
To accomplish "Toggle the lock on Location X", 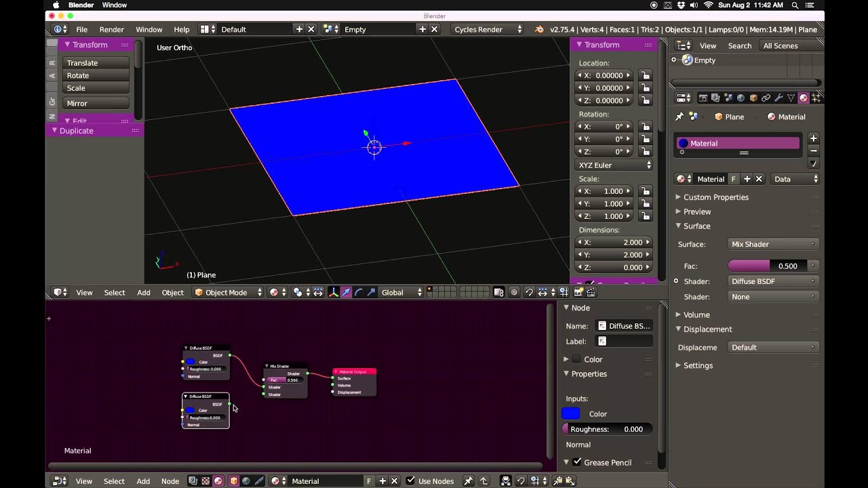I will click(x=645, y=76).
